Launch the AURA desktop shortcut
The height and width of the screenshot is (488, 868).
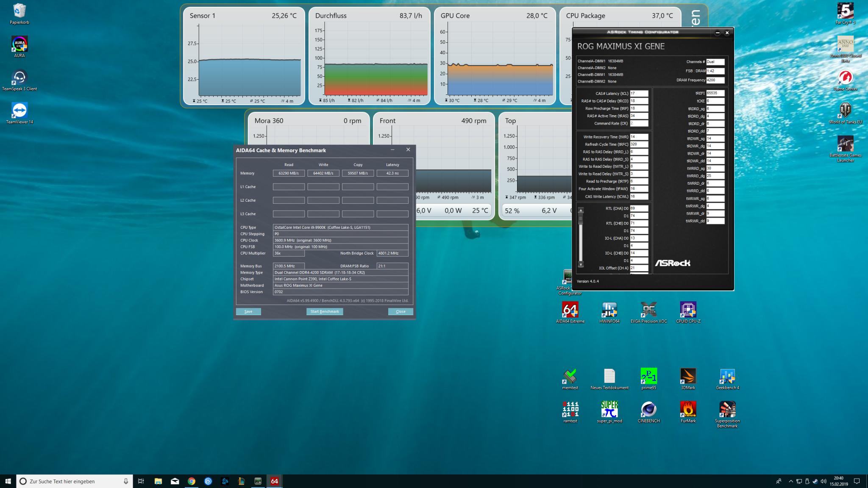[19, 47]
